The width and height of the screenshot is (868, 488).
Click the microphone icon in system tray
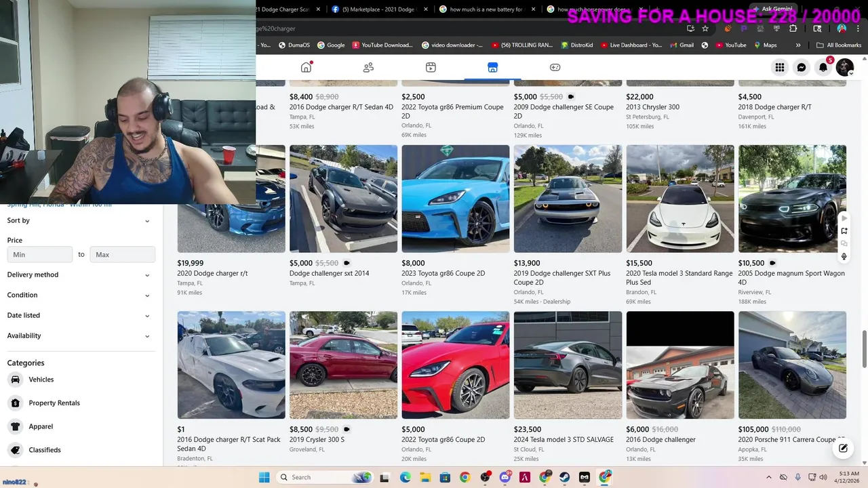(x=797, y=477)
